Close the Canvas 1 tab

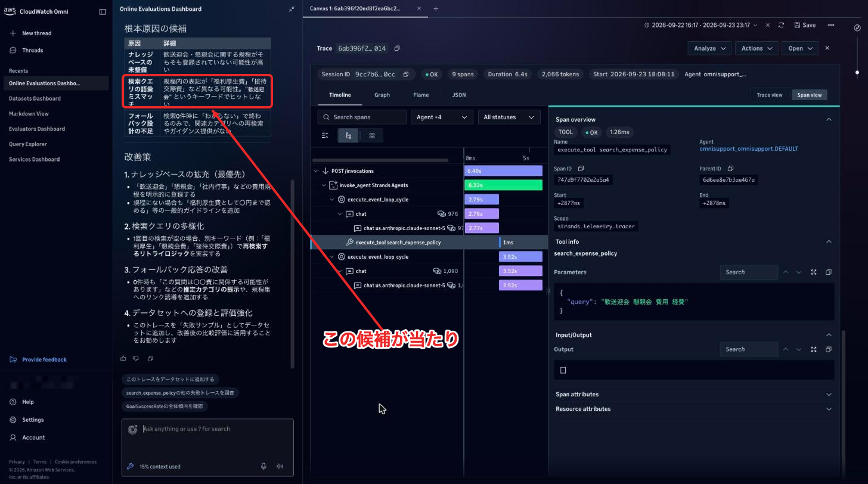[418, 8]
